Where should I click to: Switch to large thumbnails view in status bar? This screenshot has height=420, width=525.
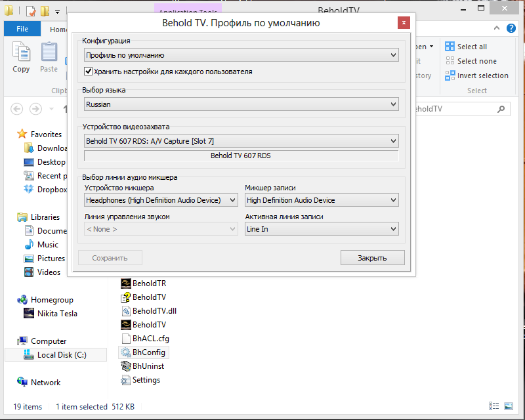coord(507,407)
